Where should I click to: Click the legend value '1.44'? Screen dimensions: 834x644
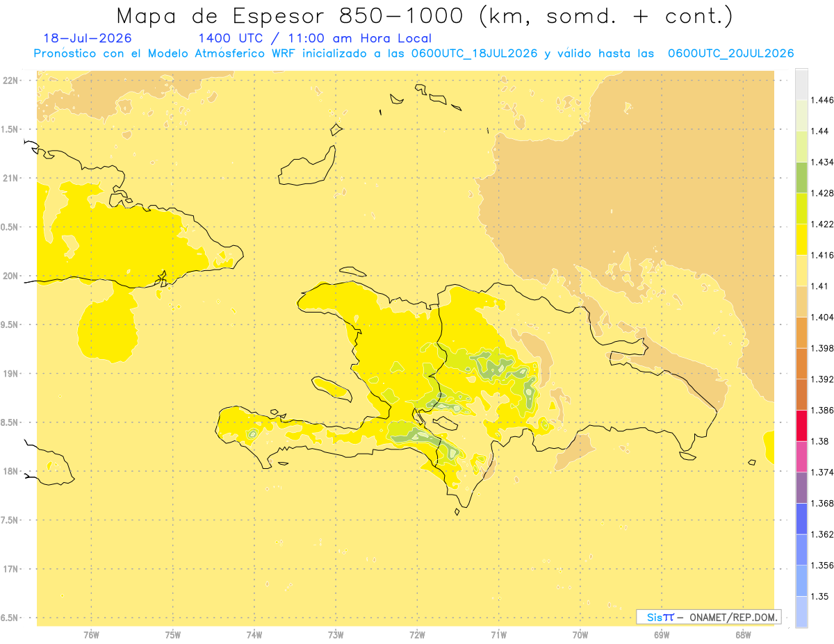tap(819, 131)
